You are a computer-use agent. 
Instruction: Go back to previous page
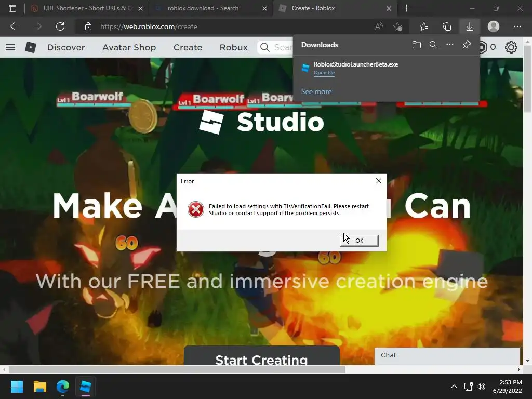[x=14, y=26]
